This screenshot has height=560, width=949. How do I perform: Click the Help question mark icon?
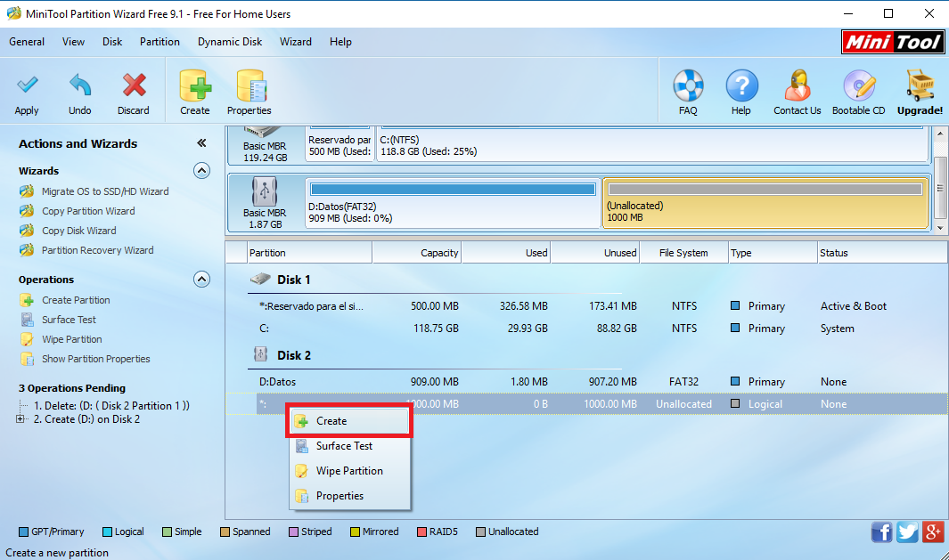[741, 85]
